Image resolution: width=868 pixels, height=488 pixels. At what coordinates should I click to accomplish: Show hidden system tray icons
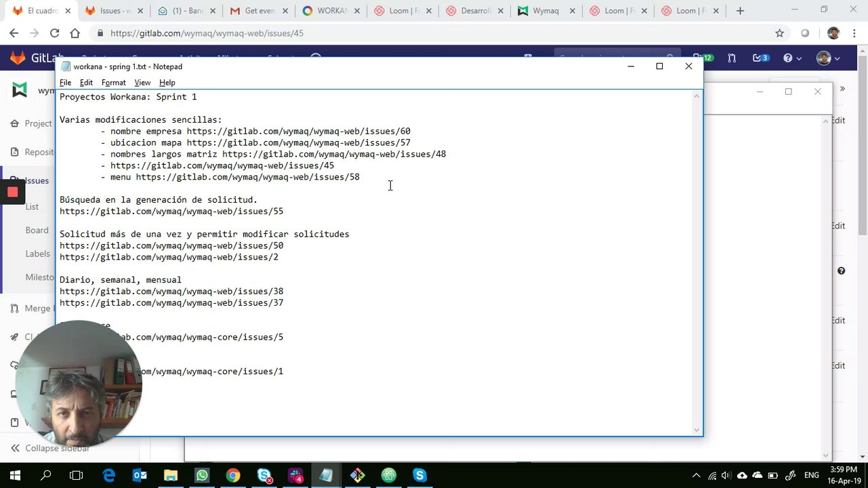coord(696,475)
